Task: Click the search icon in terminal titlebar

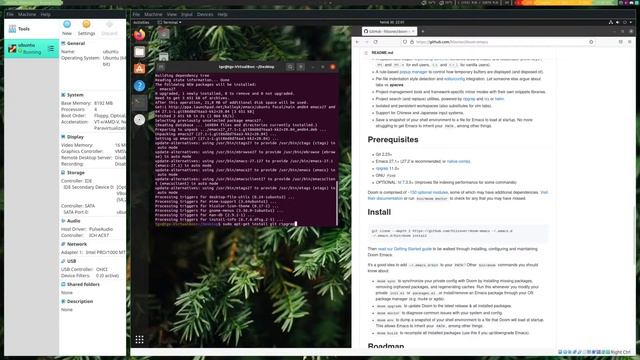Action: pos(290,67)
